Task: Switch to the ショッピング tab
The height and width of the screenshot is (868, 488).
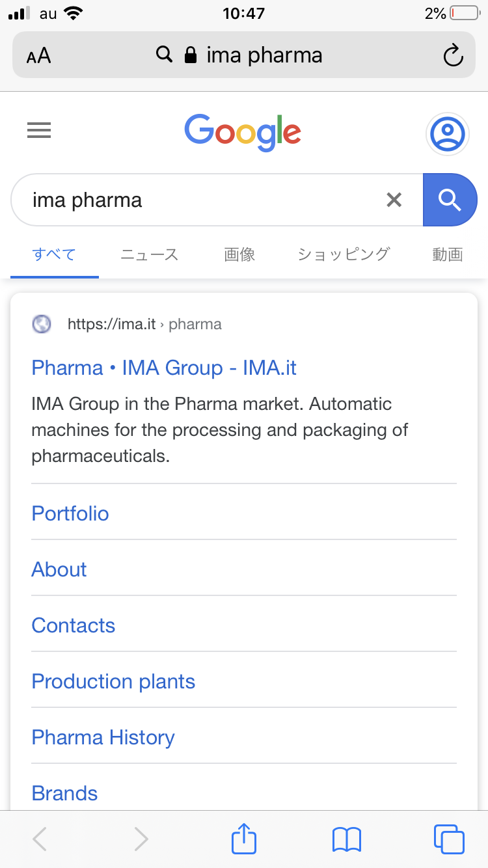Action: click(344, 254)
